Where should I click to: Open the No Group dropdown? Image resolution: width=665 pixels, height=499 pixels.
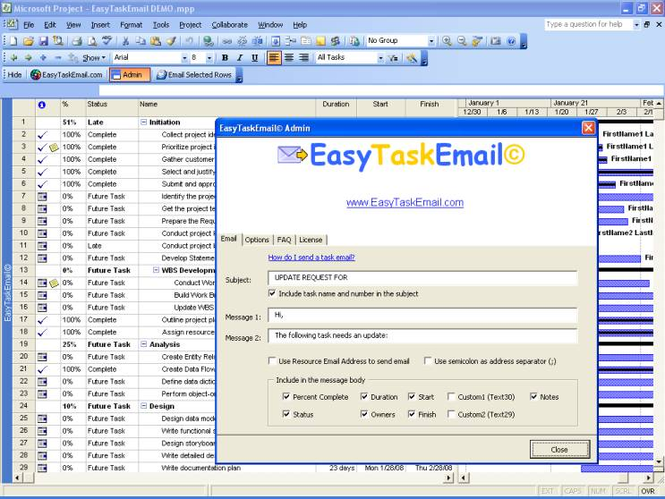[x=431, y=41]
